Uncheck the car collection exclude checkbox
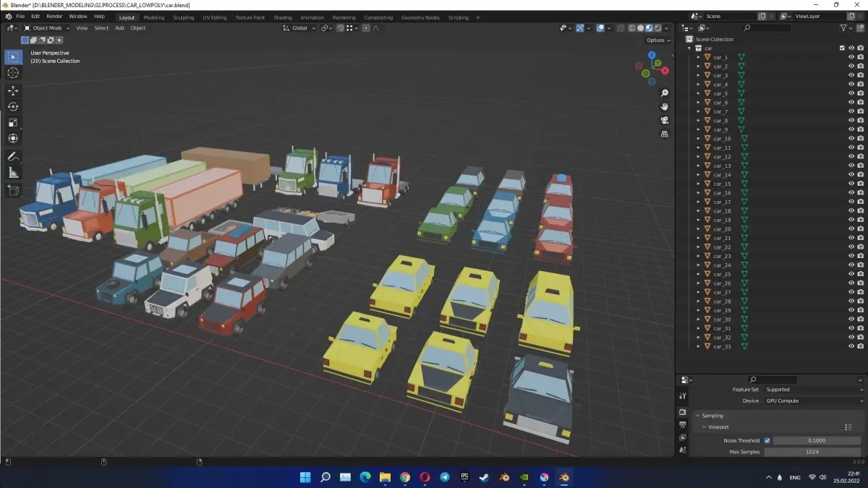 [x=842, y=48]
